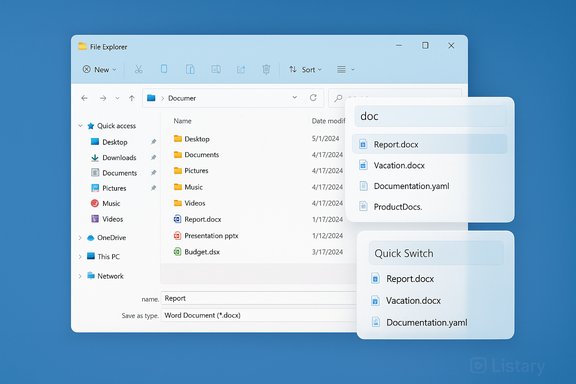Click the 3/17/2024 date of Budget
Screen dimensions: 576x384
pyautogui.click(x=327, y=252)
